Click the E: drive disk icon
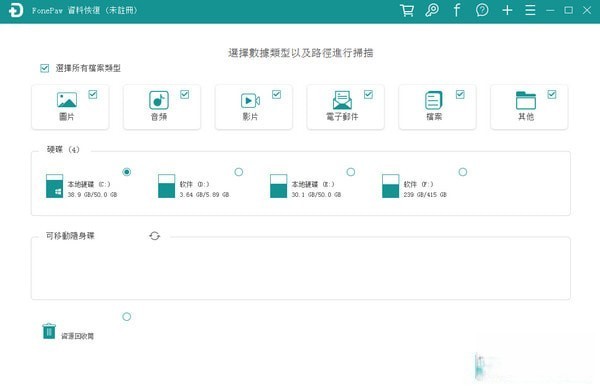The height and width of the screenshot is (392, 600). tap(278, 186)
